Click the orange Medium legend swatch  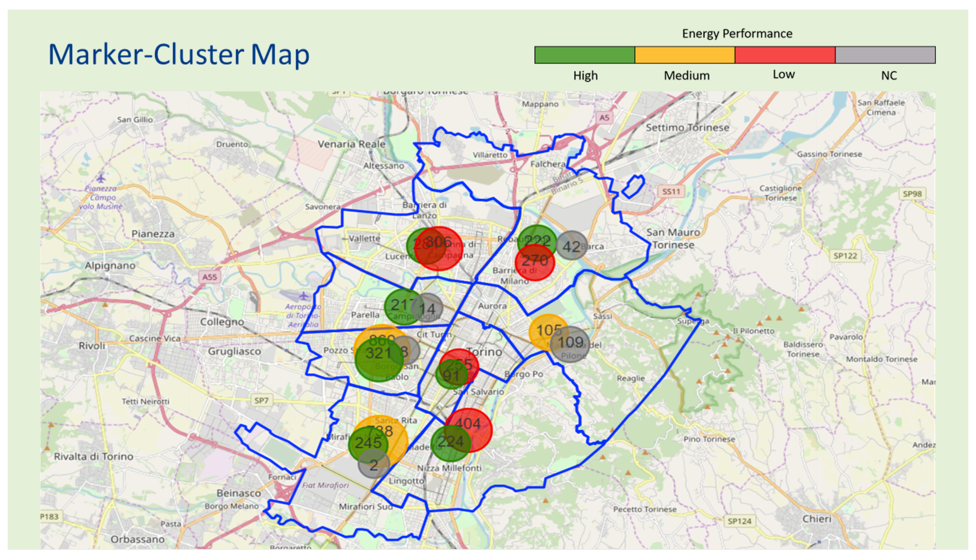pos(685,54)
